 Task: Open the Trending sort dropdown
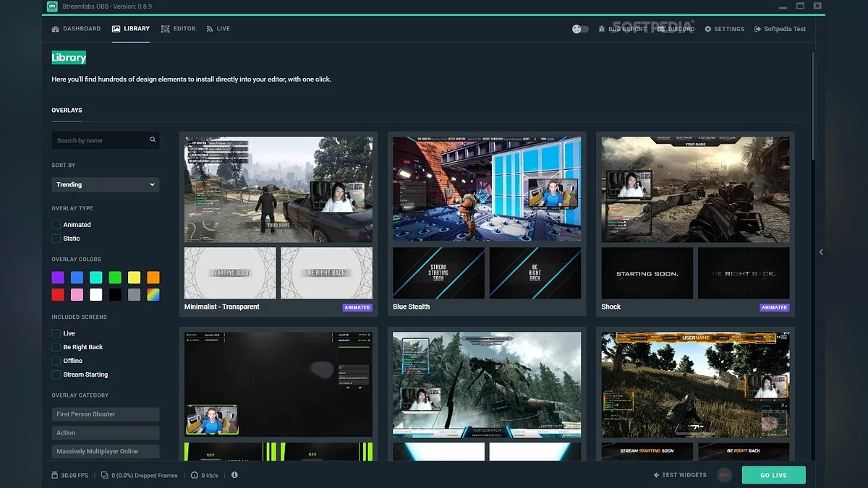pos(105,184)
